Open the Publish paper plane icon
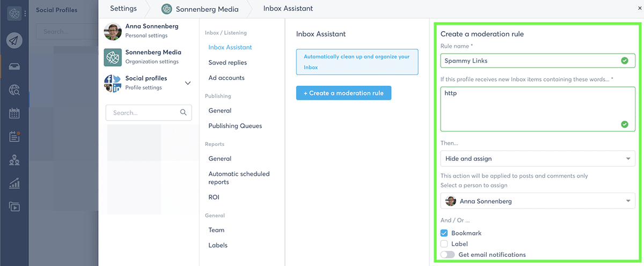 click(15, 40)
